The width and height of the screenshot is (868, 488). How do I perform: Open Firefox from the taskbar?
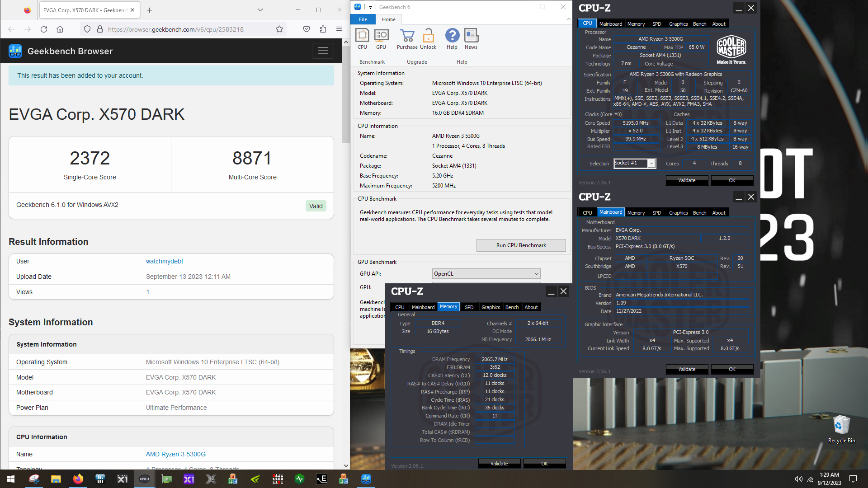click(78, 479)
